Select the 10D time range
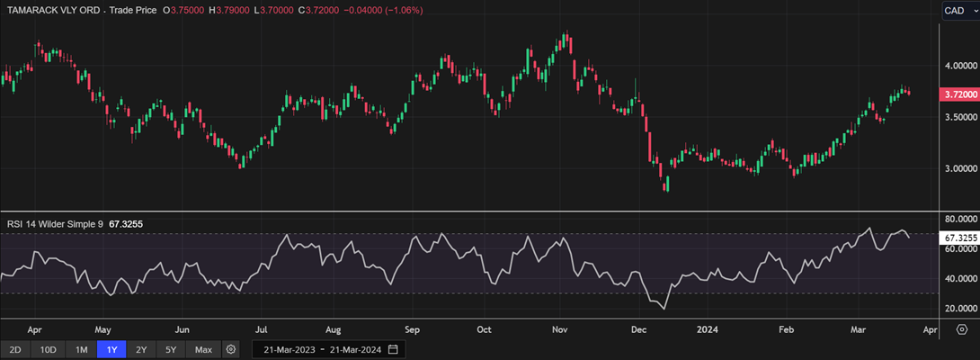 49,349
